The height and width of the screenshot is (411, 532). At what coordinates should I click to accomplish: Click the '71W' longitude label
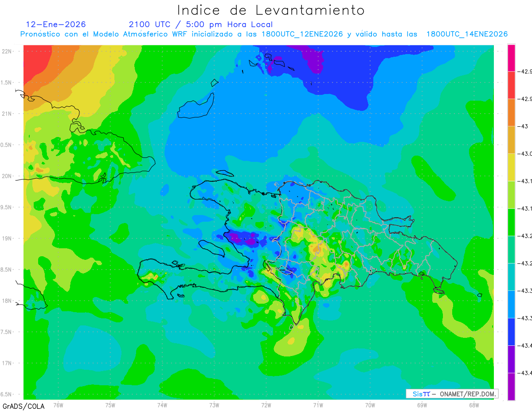click(x=318, y=405)
